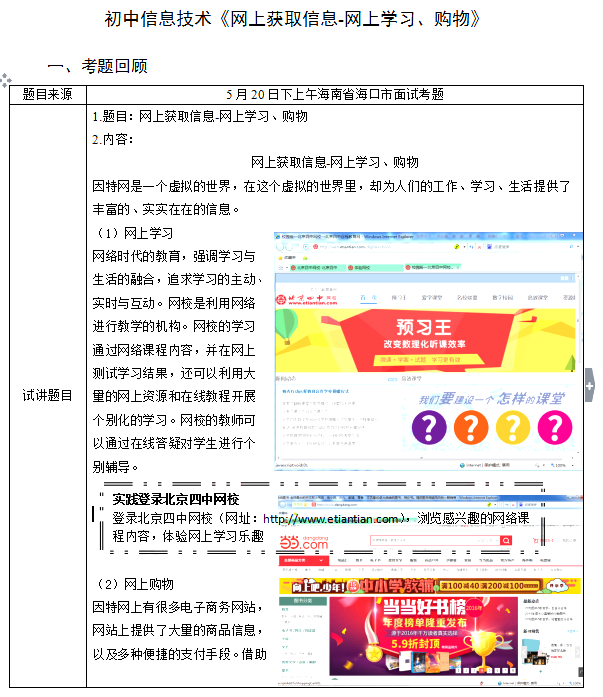Click the line 程内容,体验网上学习乐趣
603x697 pixels.
[x=188, y=537]
